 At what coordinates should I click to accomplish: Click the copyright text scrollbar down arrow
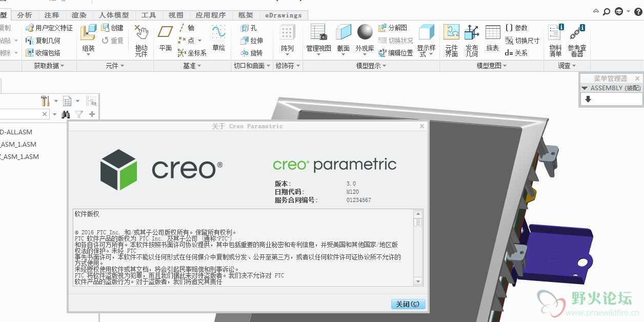click(418, 281)
